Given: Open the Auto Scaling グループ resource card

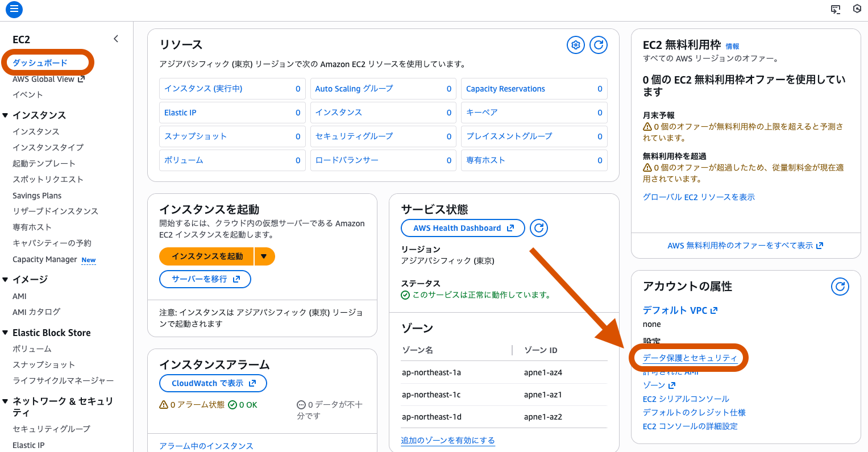Looking at the screenshot, I should 383,89.
